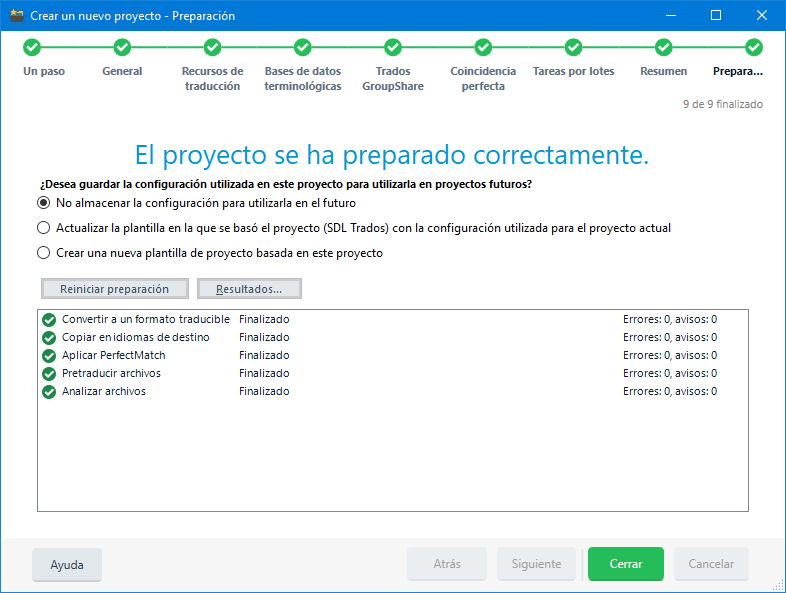Open the Coincidencia perfecta step
This screenshot has width=786, height=593.
click(x=483, y=79)
